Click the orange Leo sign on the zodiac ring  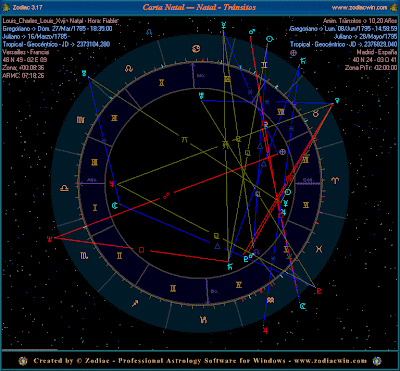tap(128, 69)
